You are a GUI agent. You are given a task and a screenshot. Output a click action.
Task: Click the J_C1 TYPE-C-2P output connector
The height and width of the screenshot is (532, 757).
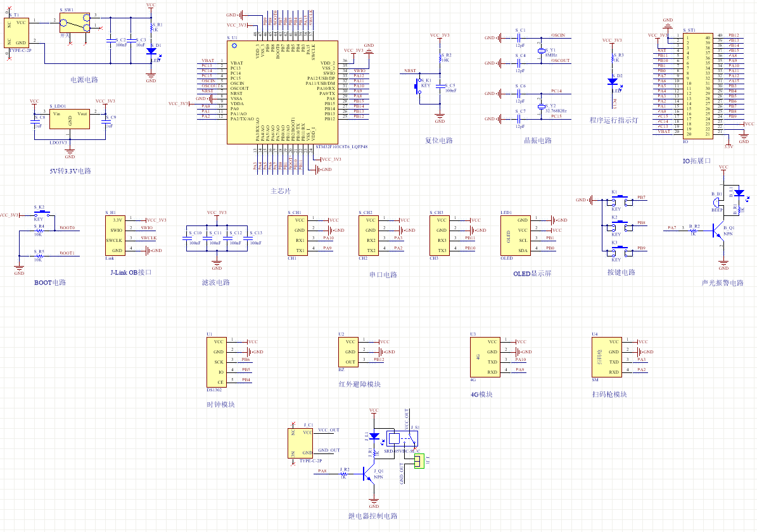(300, 443)
